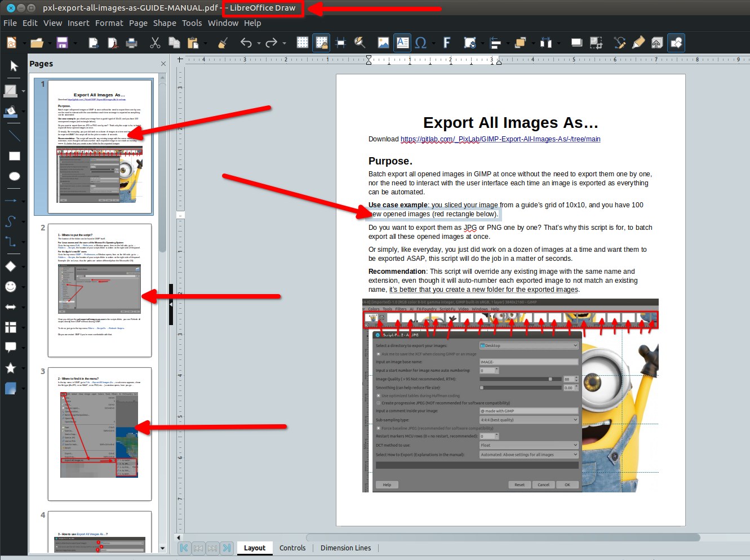Click the gitlab download hyperlink in document
Viewport: 750px width, 560px height.
[x=500, y=139]
